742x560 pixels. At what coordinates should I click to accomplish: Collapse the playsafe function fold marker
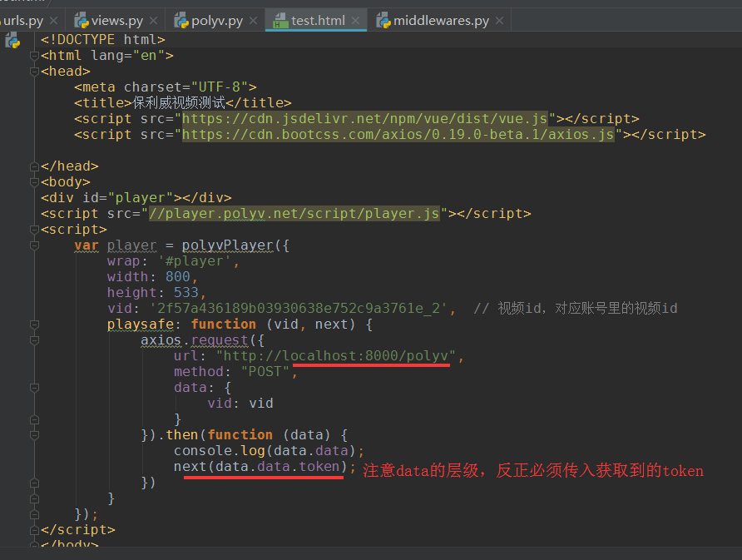34,325
